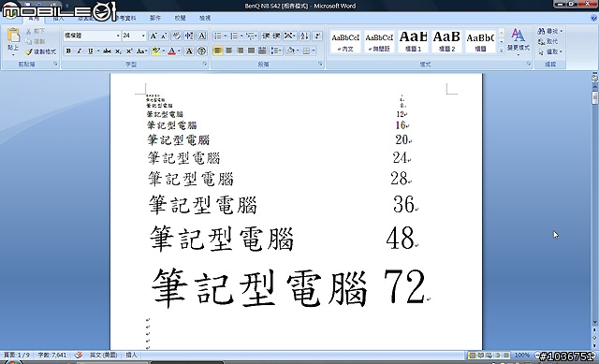Open the Paragraph dialog launcher

[x=320, y=65]
